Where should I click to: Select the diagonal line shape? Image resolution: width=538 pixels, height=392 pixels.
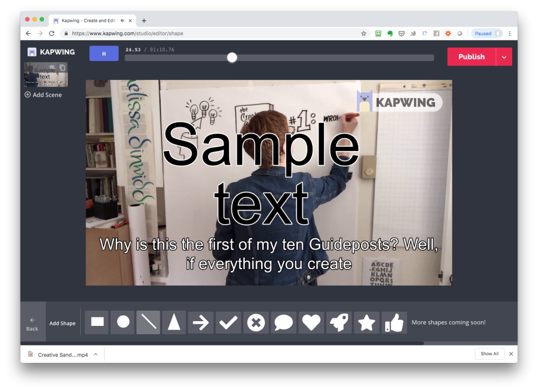[x=149, y=322]
